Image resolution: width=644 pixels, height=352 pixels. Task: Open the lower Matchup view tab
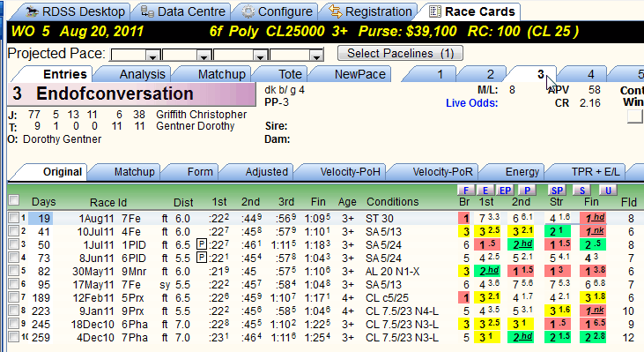coord(125,172)
